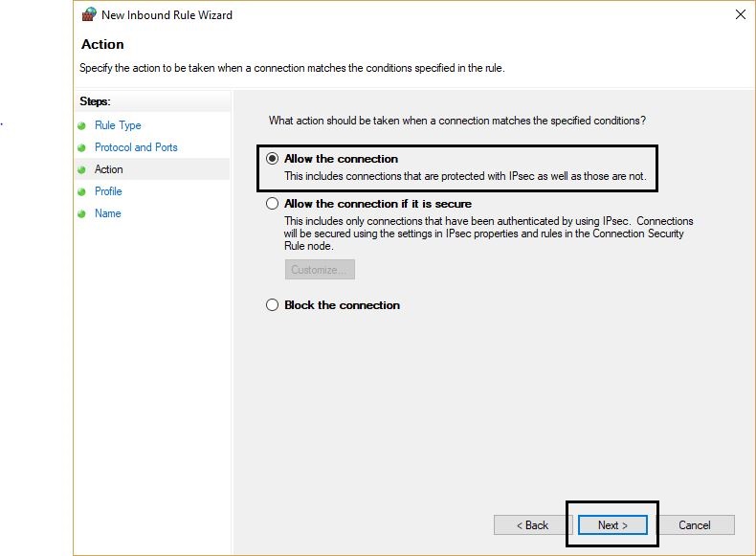Click the green bullet beside Protocol and Ports
Viewport: 756px width, 556px height.
[81, 147]
